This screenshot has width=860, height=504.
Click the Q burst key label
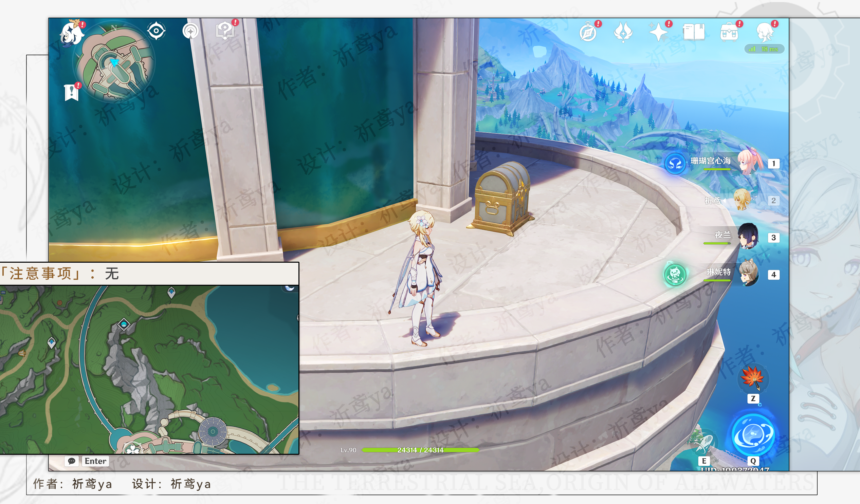pos(753,461)
